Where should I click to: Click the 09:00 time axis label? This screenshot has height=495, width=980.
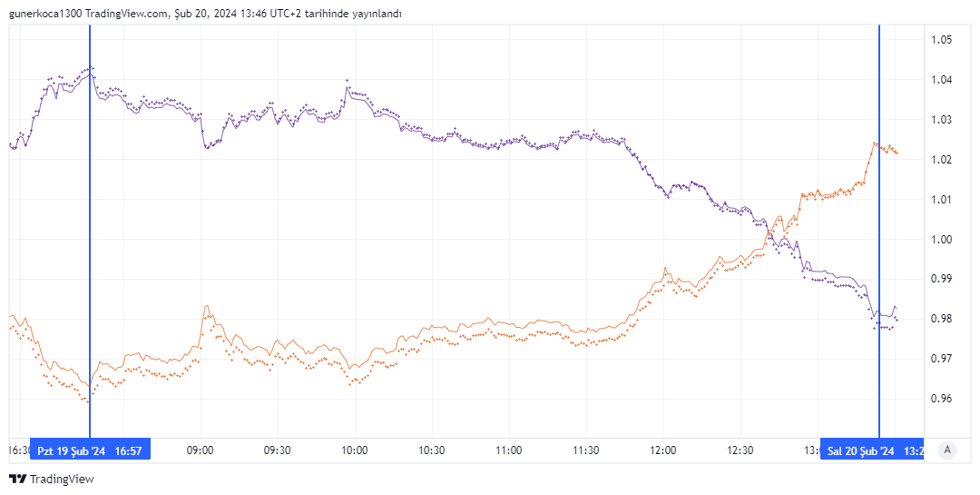click(200, 450)
